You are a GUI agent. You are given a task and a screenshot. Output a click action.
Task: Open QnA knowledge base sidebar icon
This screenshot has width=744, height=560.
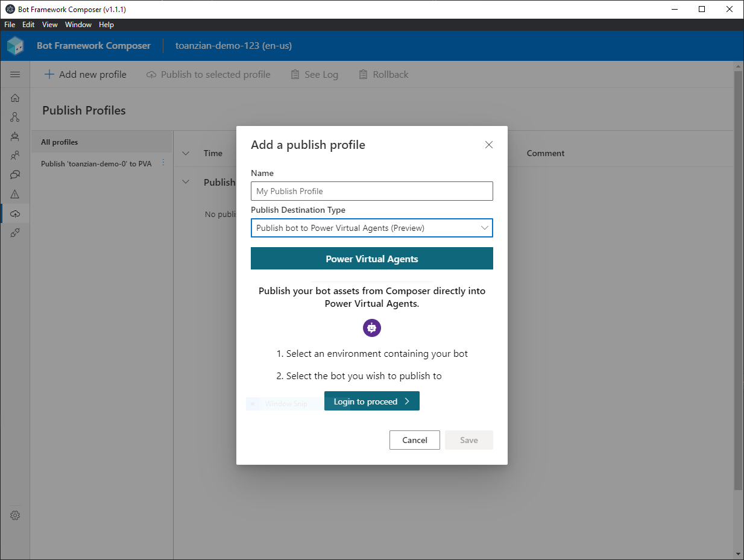(15, 175)
